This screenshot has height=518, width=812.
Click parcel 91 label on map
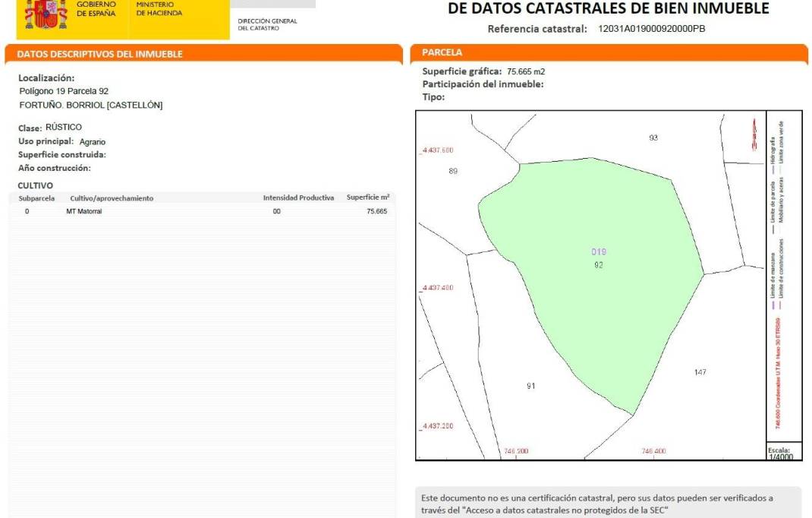(530, 386)
